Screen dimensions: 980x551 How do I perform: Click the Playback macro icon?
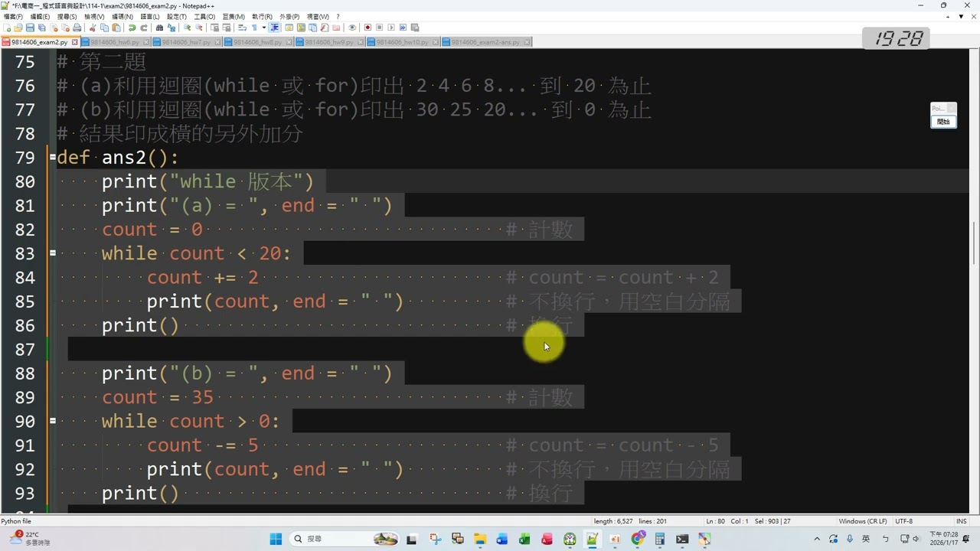[390, 28]
